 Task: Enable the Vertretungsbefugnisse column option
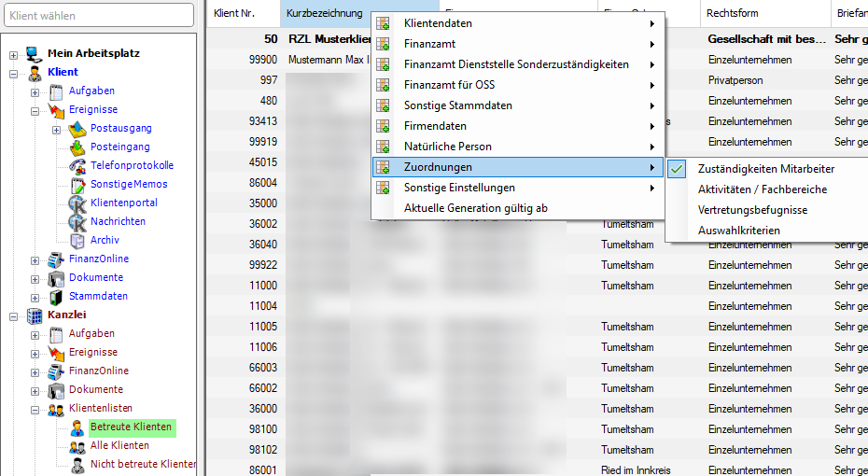tap(752, 210)
